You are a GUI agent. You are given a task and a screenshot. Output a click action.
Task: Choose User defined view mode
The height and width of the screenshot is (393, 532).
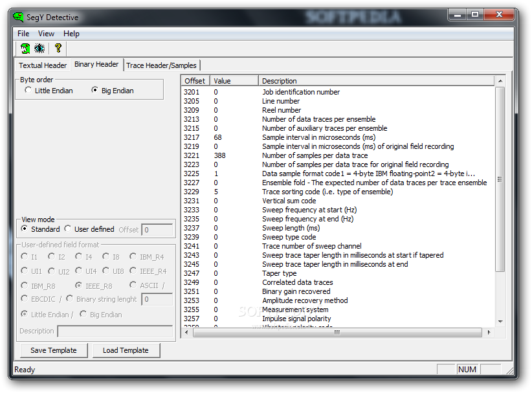click(x=89, y=229)
